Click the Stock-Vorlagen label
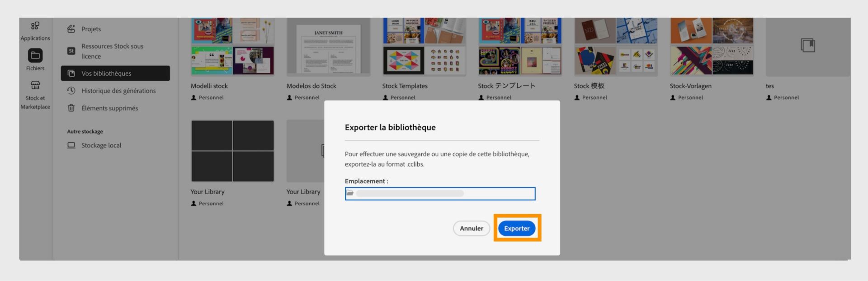Viewport: 868px width, 281px height. 690,86
